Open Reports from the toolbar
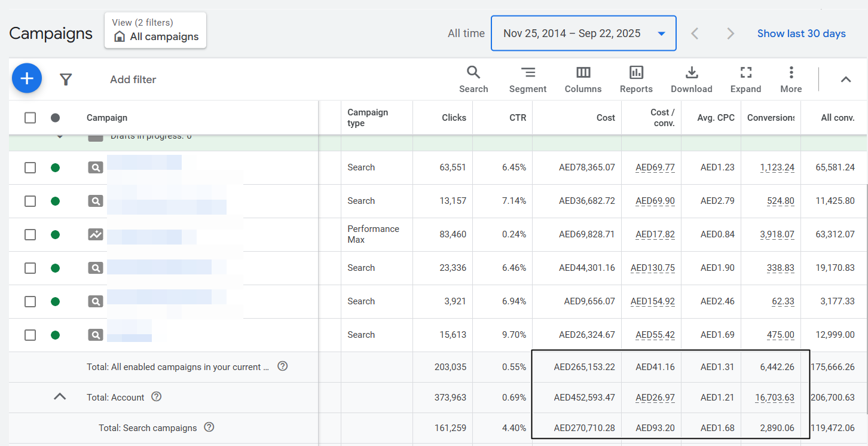 pyautogui.click(x=636, y=80)
